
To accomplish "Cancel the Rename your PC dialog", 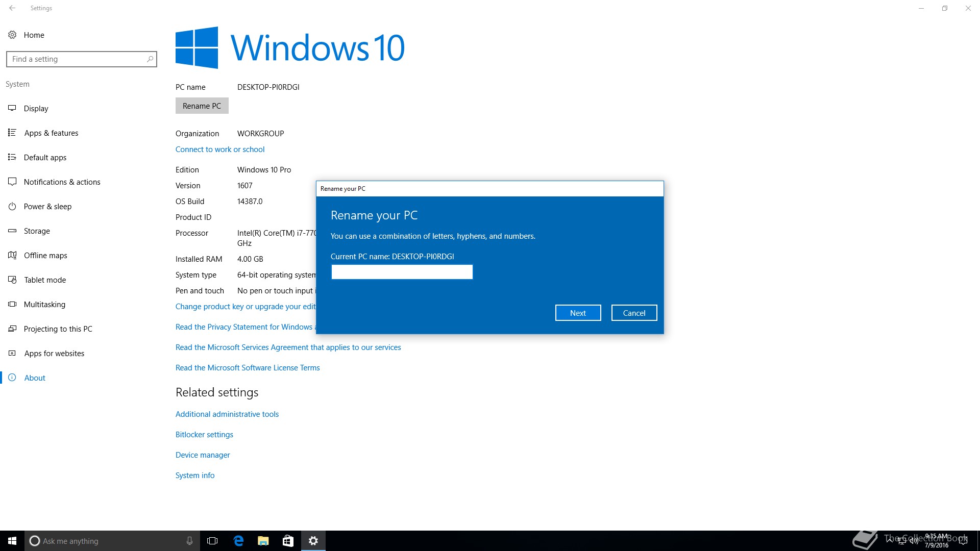I will [x=634, y=313].
